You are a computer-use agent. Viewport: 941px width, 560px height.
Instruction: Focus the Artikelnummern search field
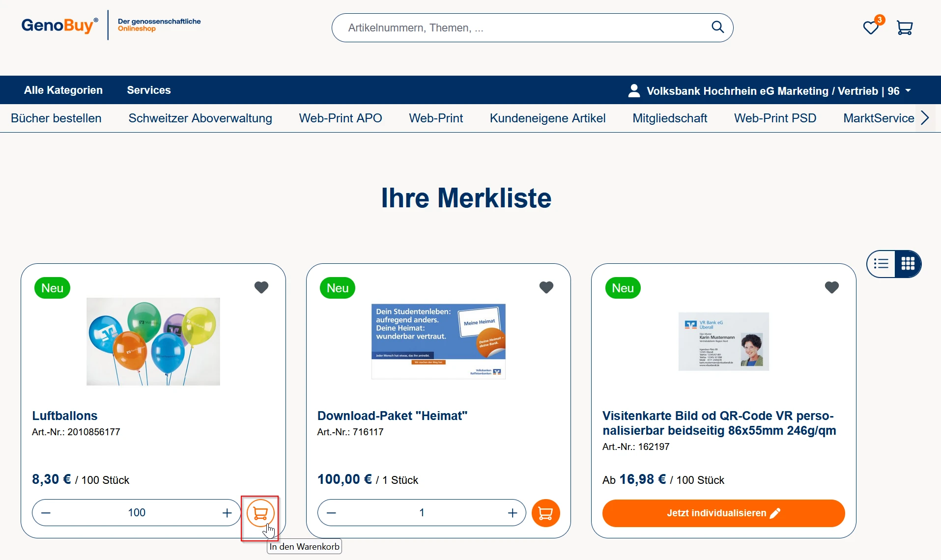(x=521, y=28)
